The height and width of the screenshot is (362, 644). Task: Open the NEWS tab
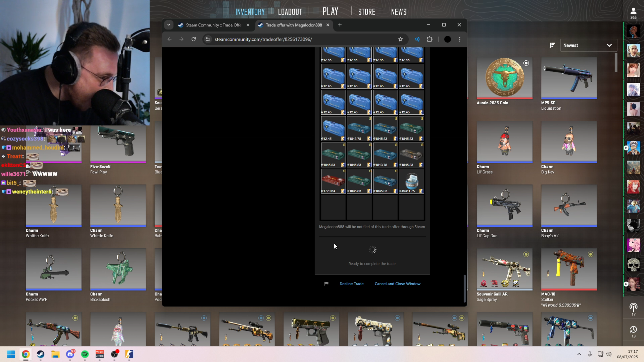click(x=399, y=12)
